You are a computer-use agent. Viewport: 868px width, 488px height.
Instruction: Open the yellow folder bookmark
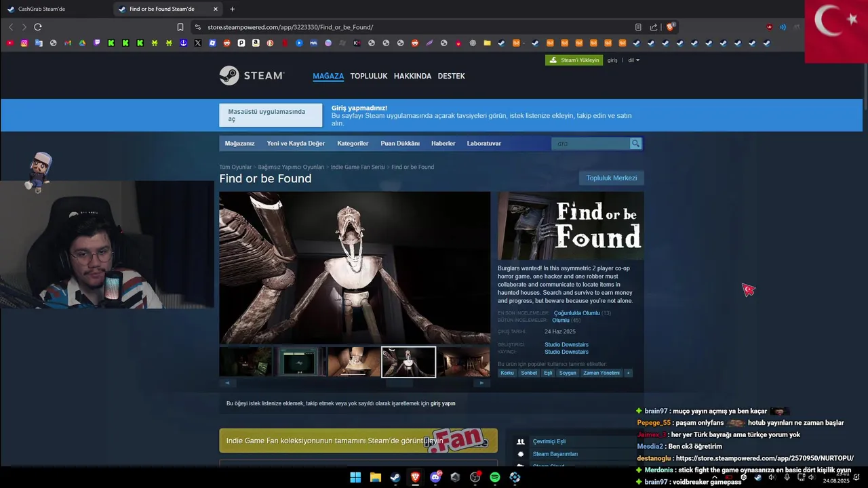point(487,43)
